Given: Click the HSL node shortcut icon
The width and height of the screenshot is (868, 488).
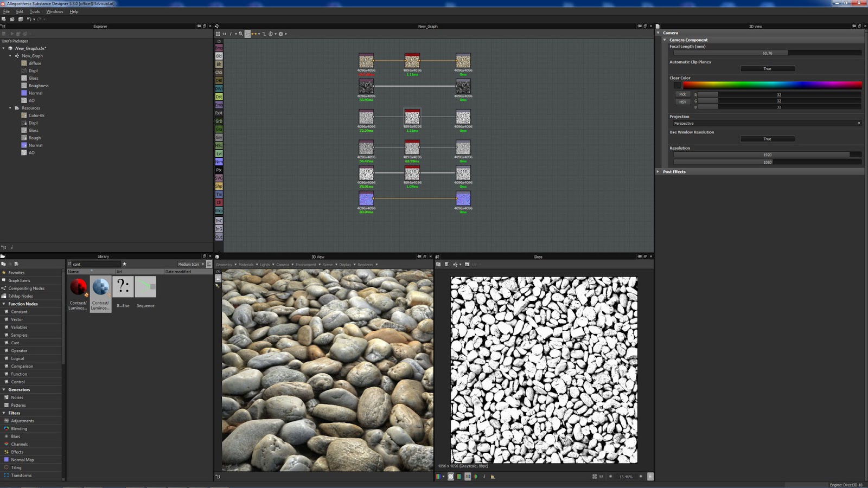Looking at the screenshot, I should pos(219,145).
